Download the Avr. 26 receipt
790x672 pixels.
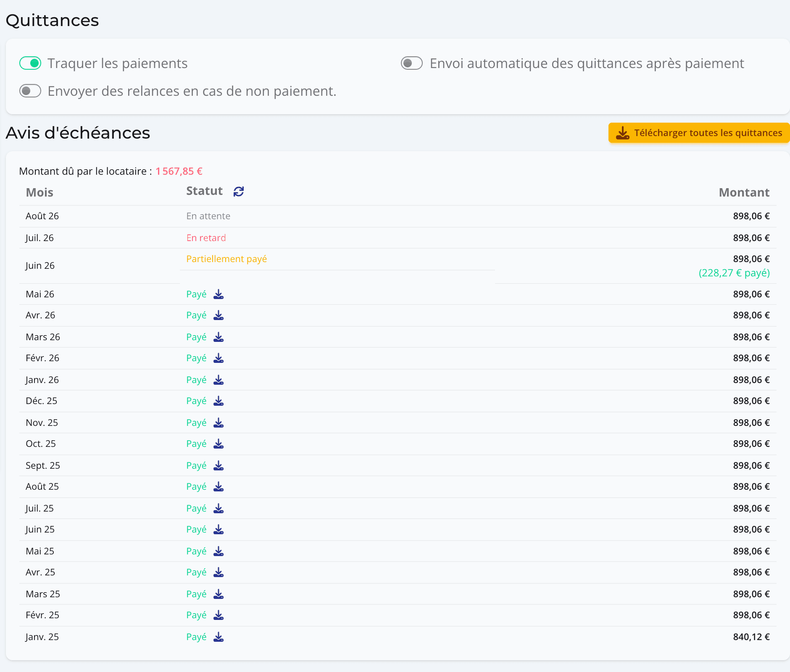(x=219, y=315)
